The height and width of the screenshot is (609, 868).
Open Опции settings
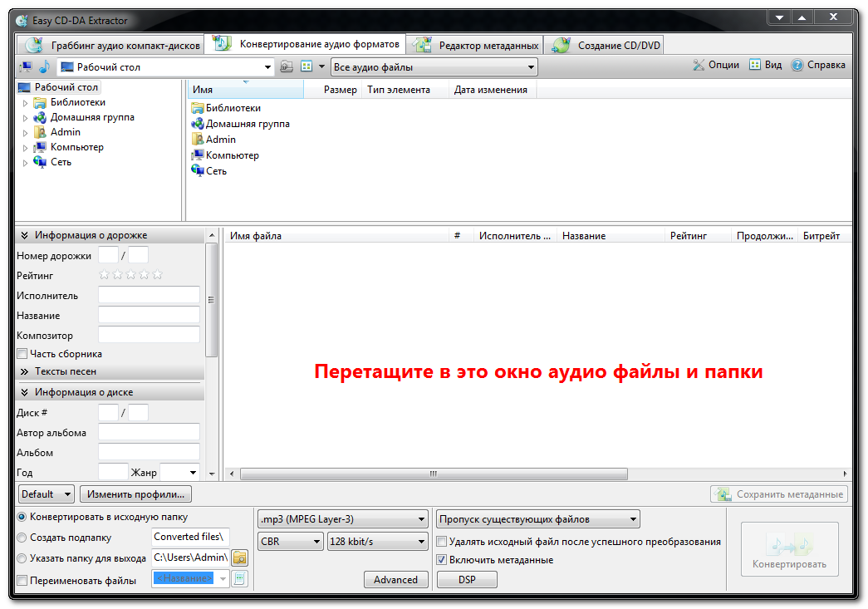[x=716, y=65]
